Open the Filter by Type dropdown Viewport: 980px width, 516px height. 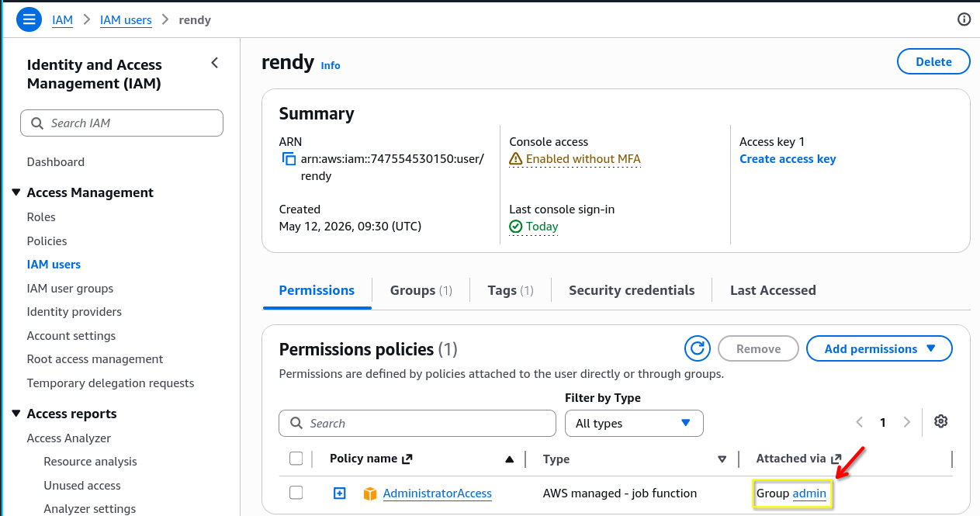[x=634, y=423]
